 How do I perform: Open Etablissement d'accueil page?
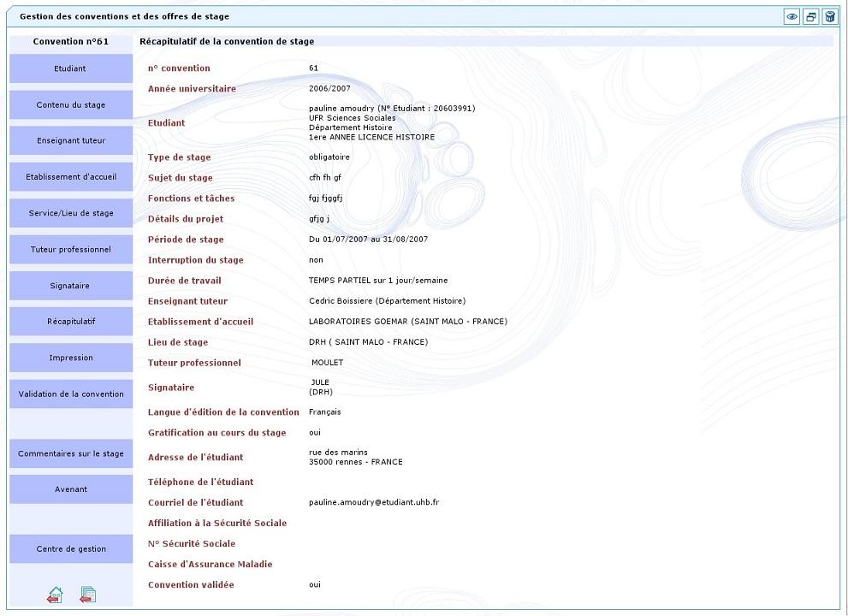coord(71,177)
